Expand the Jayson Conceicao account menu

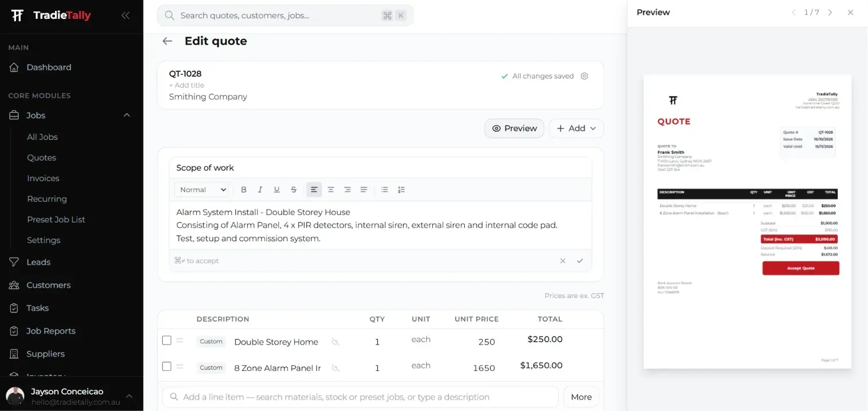pyautogui.click(x=129, y=396)
